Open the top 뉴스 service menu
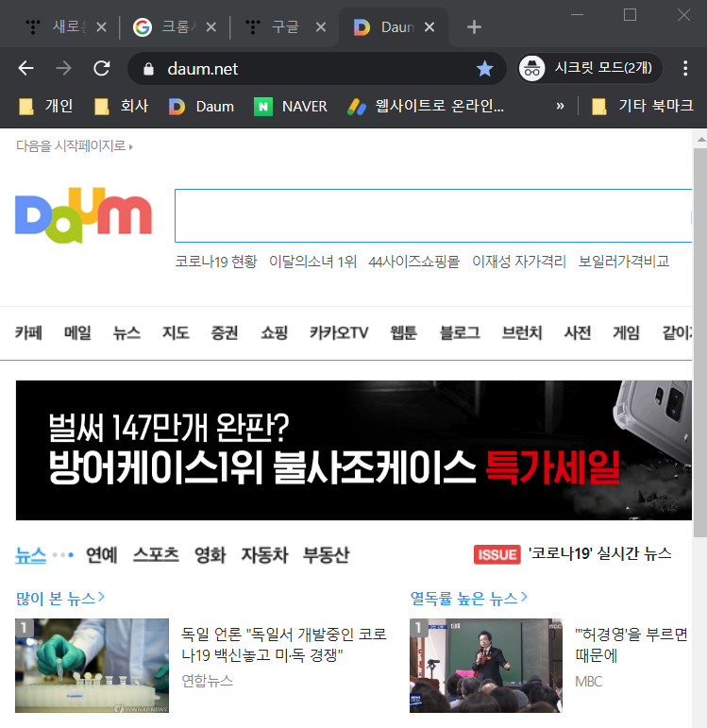 coord(126,332)
